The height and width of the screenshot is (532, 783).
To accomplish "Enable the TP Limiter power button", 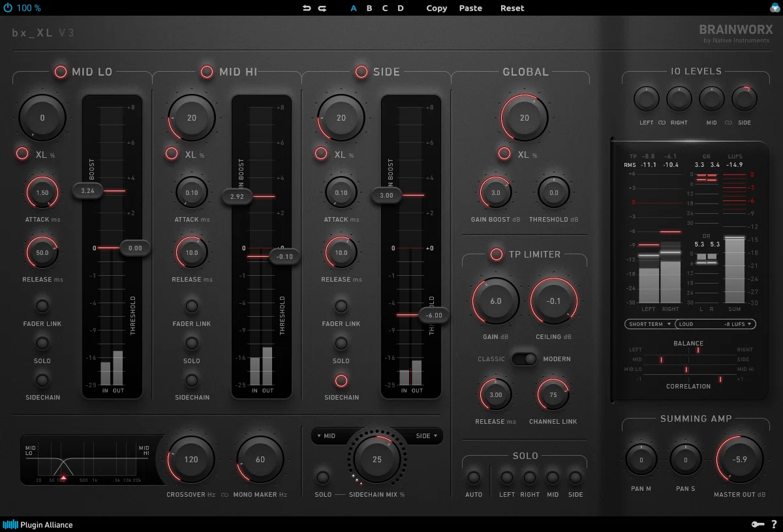I will point(497,254).
